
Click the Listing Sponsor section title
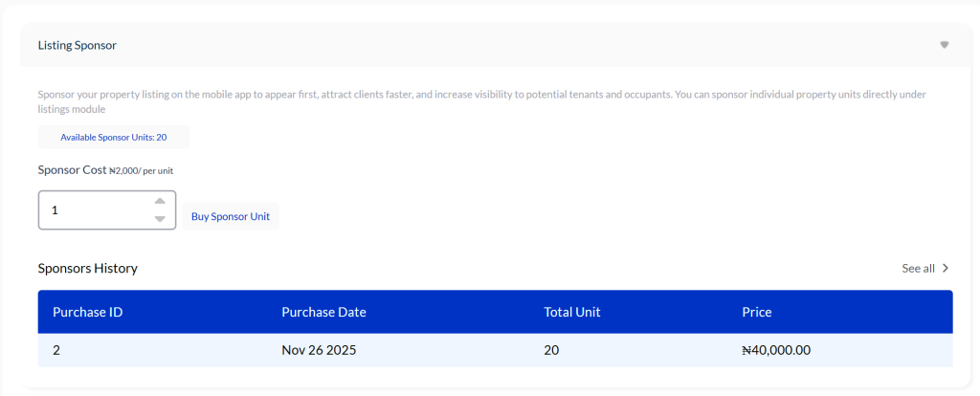click(78, 45)
